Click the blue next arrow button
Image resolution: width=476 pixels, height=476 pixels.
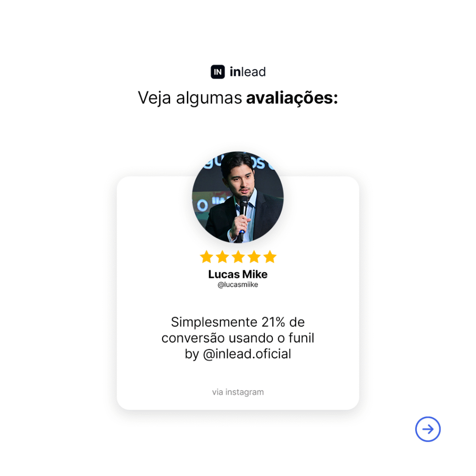(x=428, y=429)
